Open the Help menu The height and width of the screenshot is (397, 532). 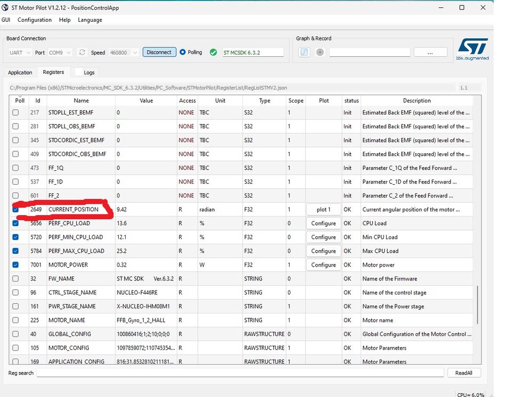click(x=65, y=20)
